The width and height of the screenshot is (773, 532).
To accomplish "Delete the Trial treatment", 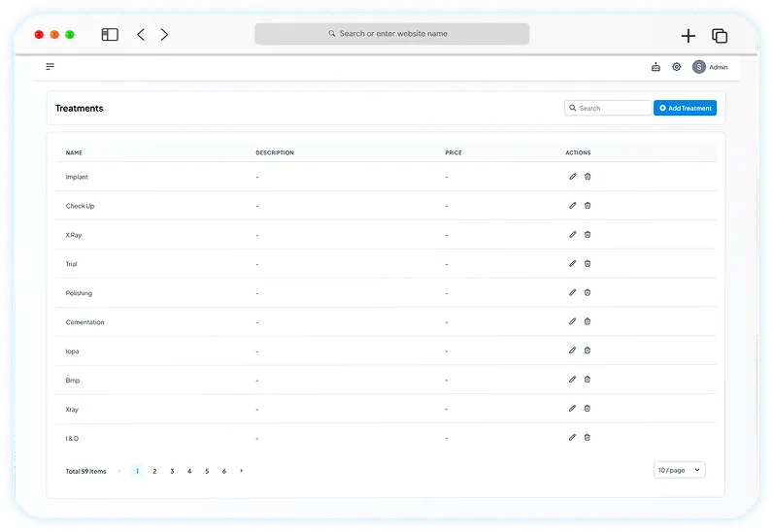I will pos(588,264).
